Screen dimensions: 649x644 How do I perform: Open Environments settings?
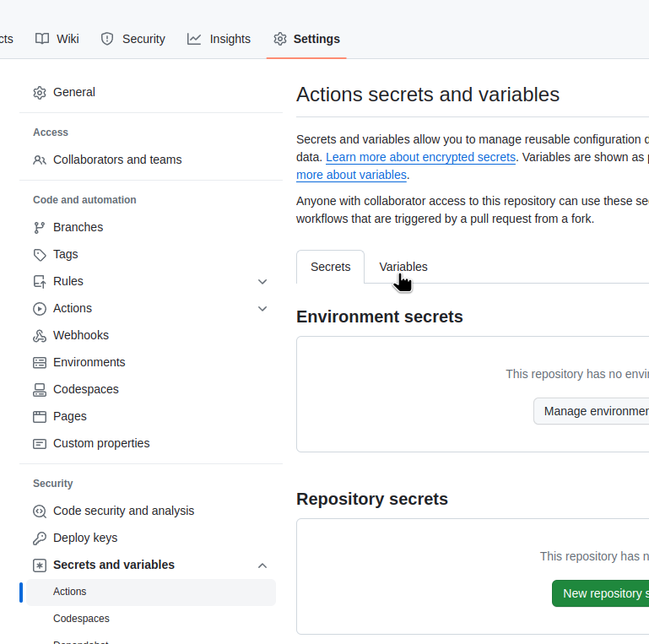pos(151,363)
